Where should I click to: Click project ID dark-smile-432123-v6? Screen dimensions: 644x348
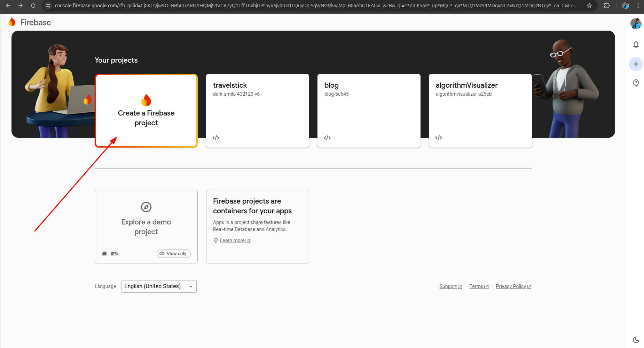tap(236, 94)
